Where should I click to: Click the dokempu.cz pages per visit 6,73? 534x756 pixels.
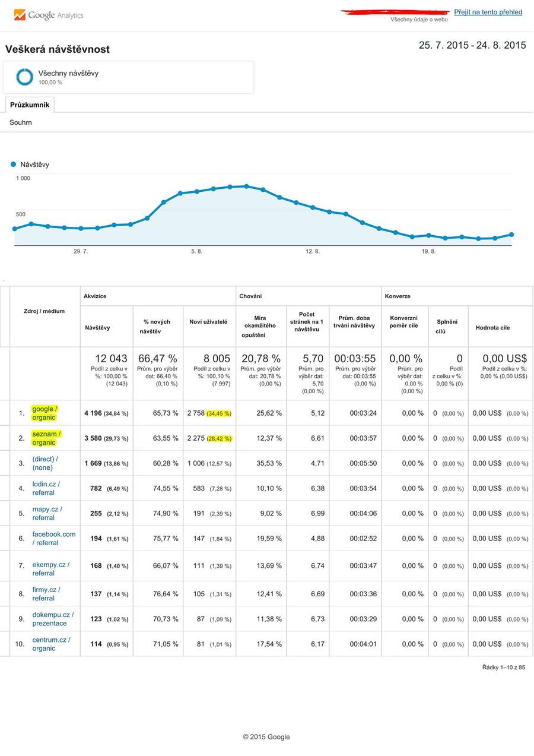[318, 619]
